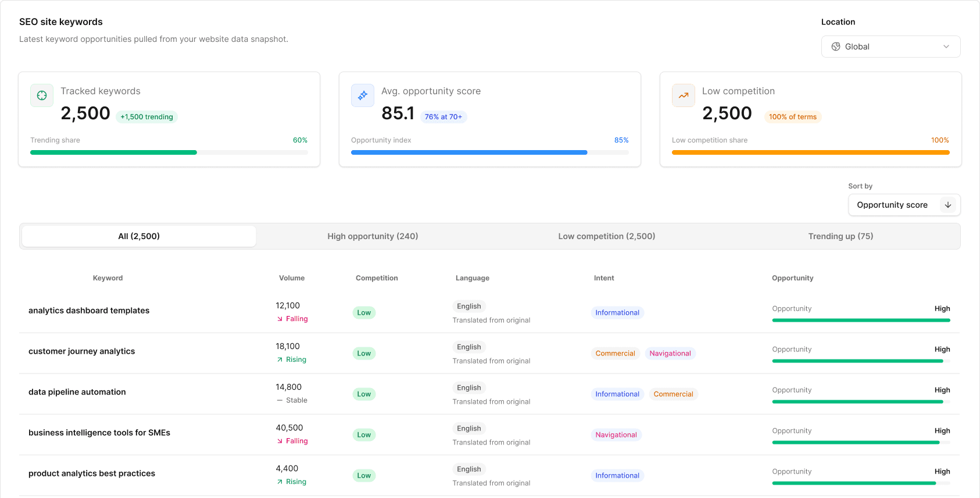Expand the Location dropdown chevron
Screen dimensions: 980x498
tap(946, 47)
